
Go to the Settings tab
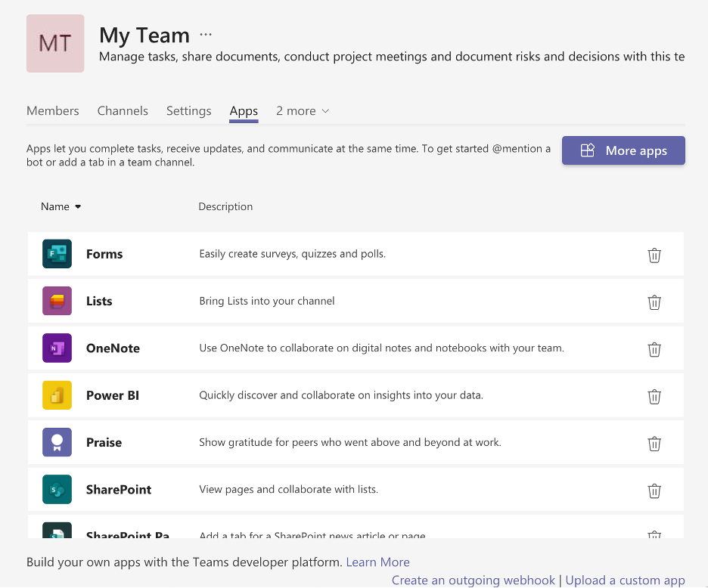[189, 110]
